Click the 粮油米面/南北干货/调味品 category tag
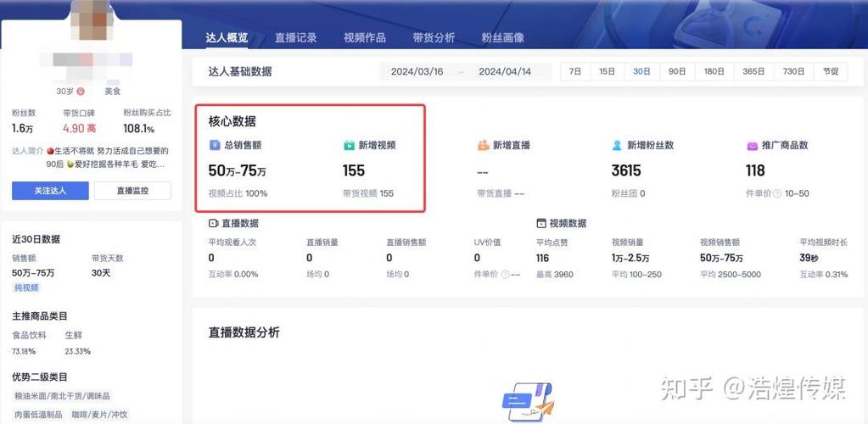868x424 pixels. [62, 396]
